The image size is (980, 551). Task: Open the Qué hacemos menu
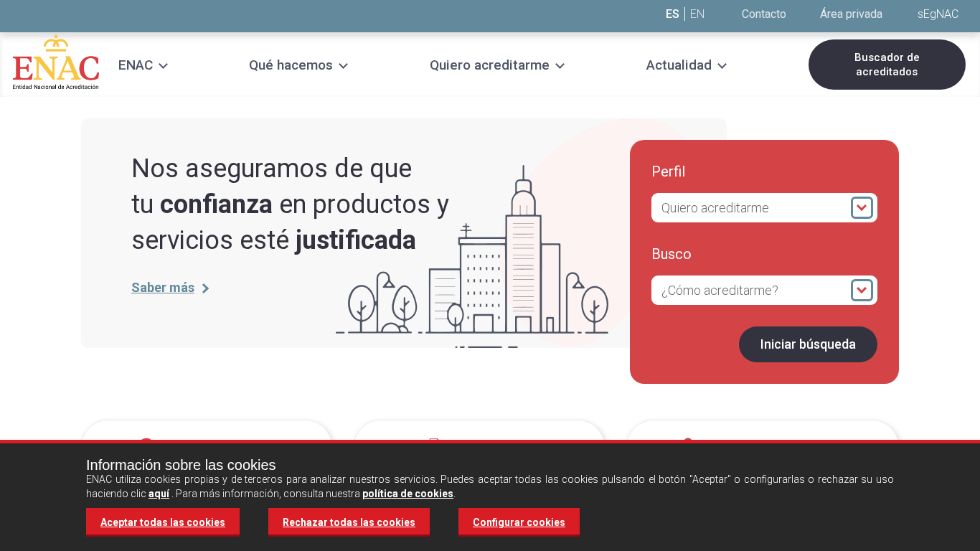coord(291,65)
